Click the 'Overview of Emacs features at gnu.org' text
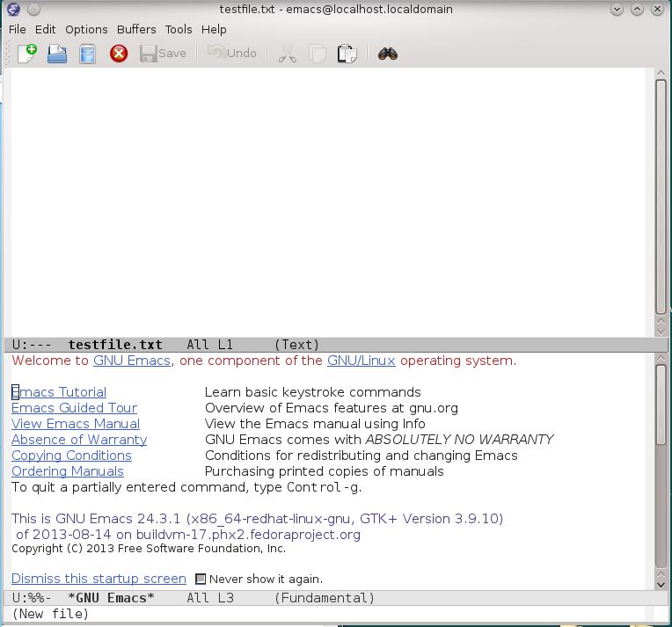672x627 pixels. pyautogui.click(x=332, y=408)
